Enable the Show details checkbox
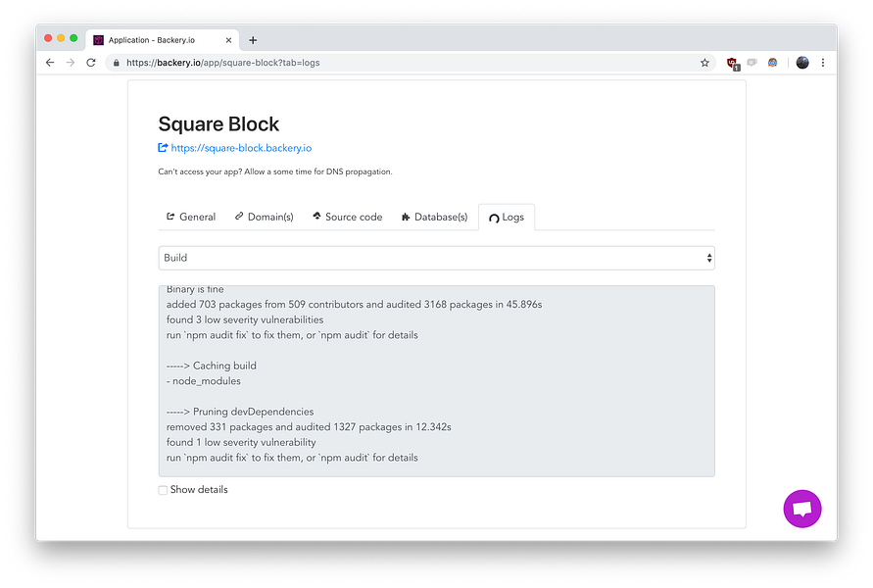873x588 pixels. [163, 490]
